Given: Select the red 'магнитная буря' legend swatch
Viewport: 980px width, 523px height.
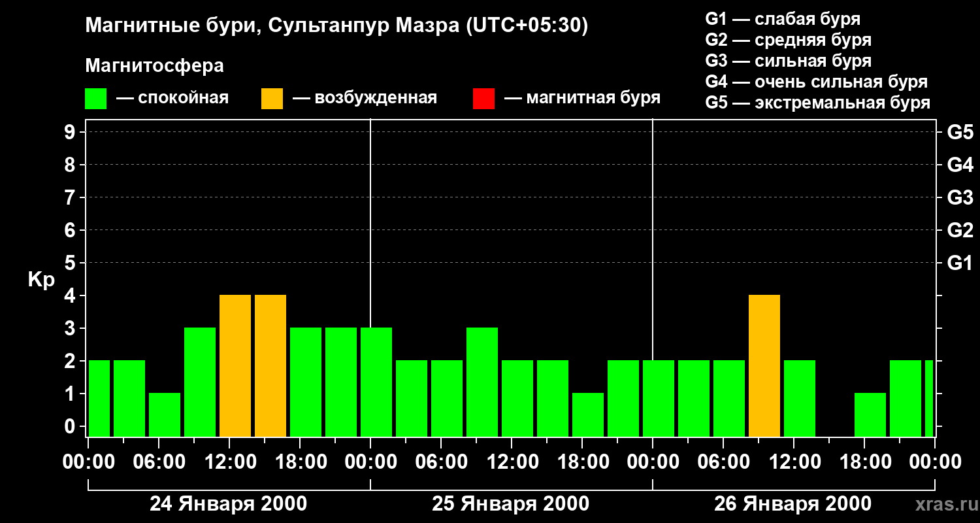Looking at the screenshot, I should click(x=483, y=99).
